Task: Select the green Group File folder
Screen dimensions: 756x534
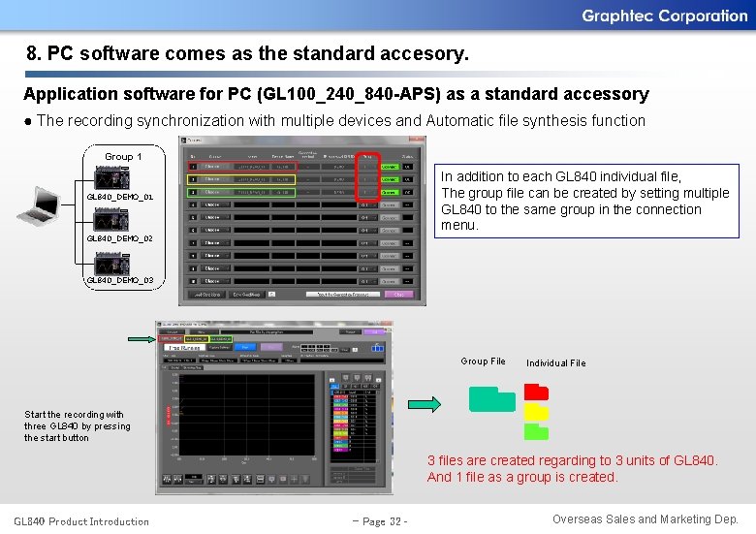Action: pyautogui.click(x=491, y=399)
